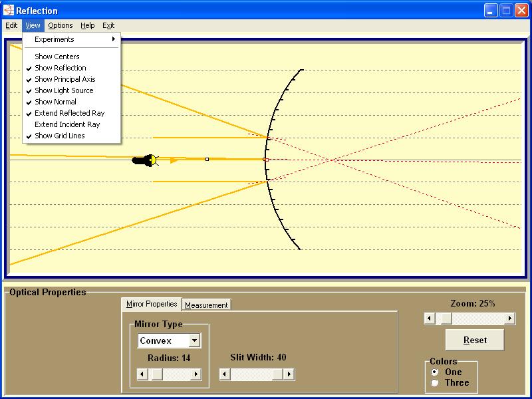Viewport: 532px width, 399px height.
Task: Click the yellow arrow on incident ray
Action: coord(174,160)
